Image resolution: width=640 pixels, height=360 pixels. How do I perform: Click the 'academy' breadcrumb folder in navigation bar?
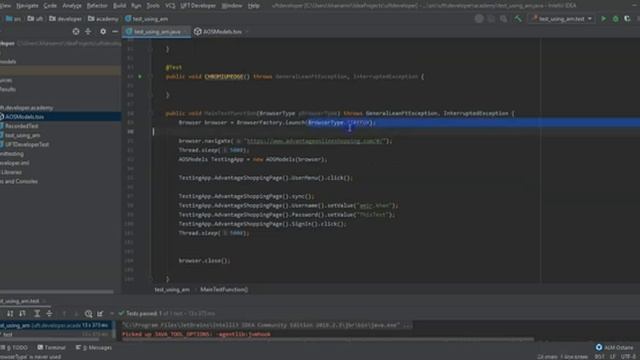pyautogui.click(x=103, y=19)
